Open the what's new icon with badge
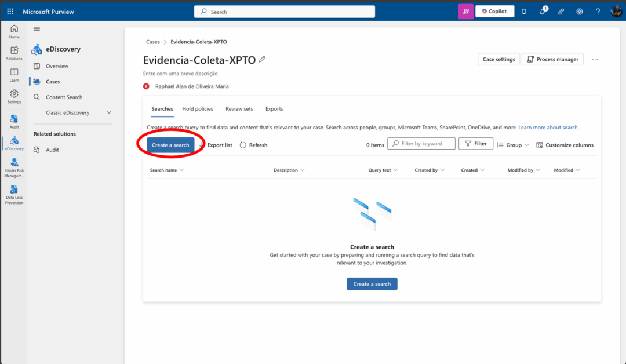This screenshot has height=364, width=626. tap(543, 11)
